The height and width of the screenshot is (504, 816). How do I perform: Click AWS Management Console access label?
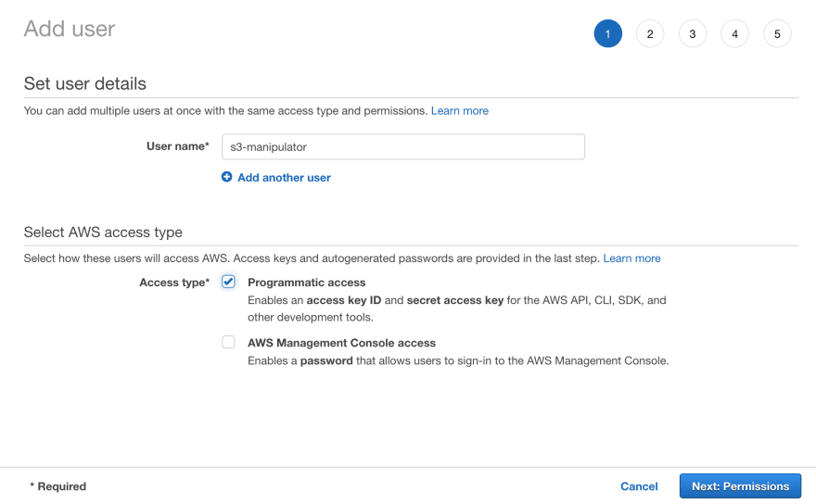(341, 343)
